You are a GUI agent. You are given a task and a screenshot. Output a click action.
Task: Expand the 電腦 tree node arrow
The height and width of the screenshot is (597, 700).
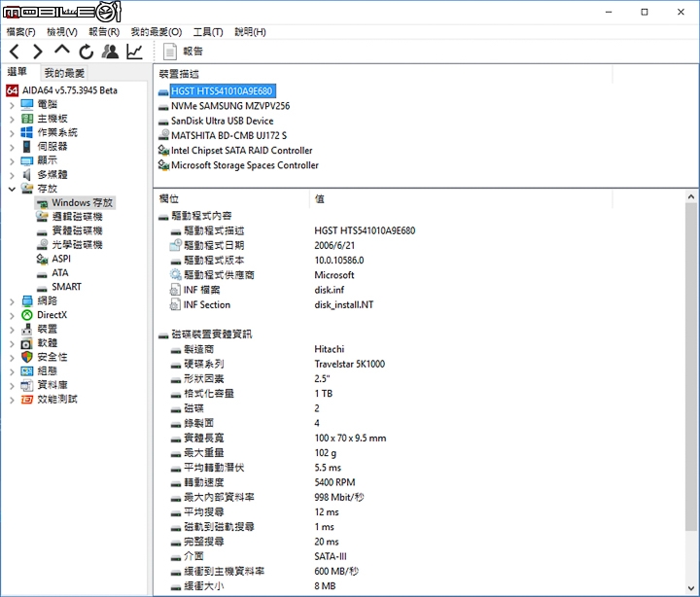click(x=12, y=105)
